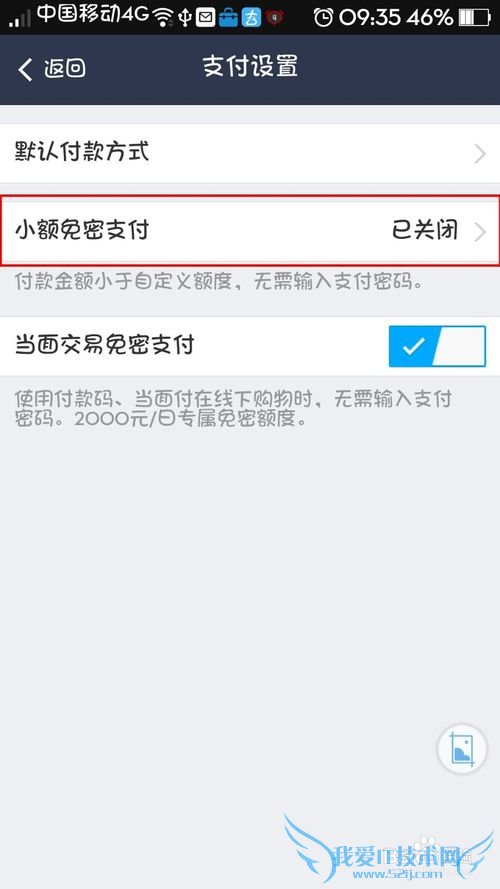This screenshot has width=500, height=889.
Task: Tap the blue briefcase status icon
Action: (228, 18)
